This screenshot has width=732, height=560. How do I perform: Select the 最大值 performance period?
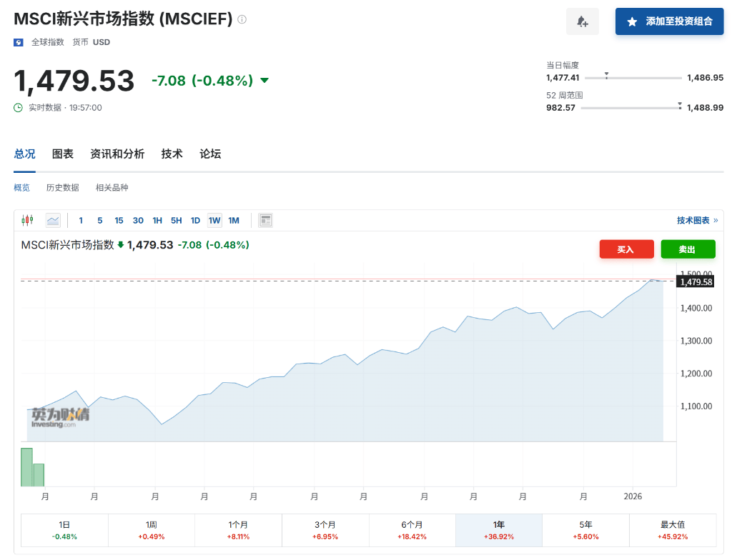672,530
